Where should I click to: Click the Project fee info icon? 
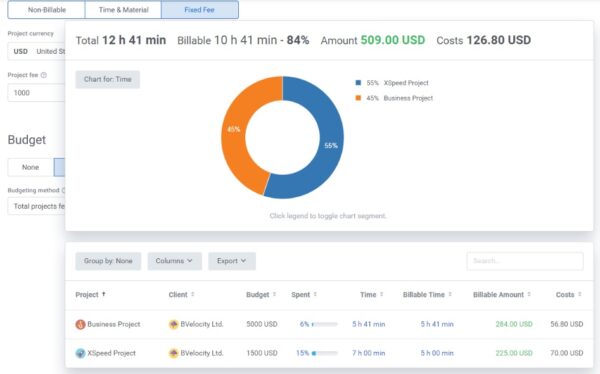[44, 75]
